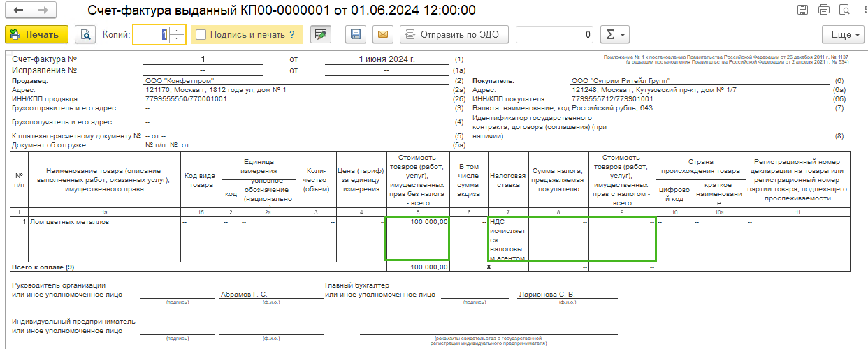Toggle edit mode for the printed form
Screen dimensions: 868x349
coord(321,34)
